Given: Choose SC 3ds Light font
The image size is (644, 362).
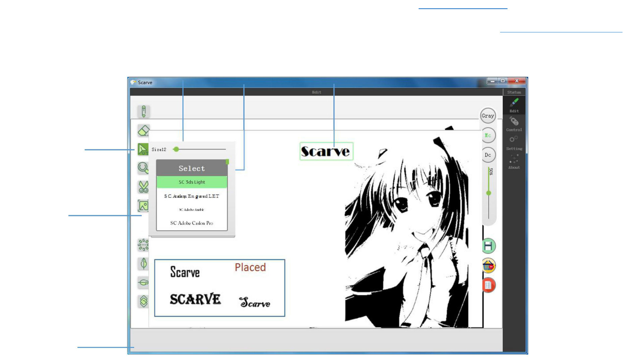Looking at the screenshot, I should click(x=192, y=182).
